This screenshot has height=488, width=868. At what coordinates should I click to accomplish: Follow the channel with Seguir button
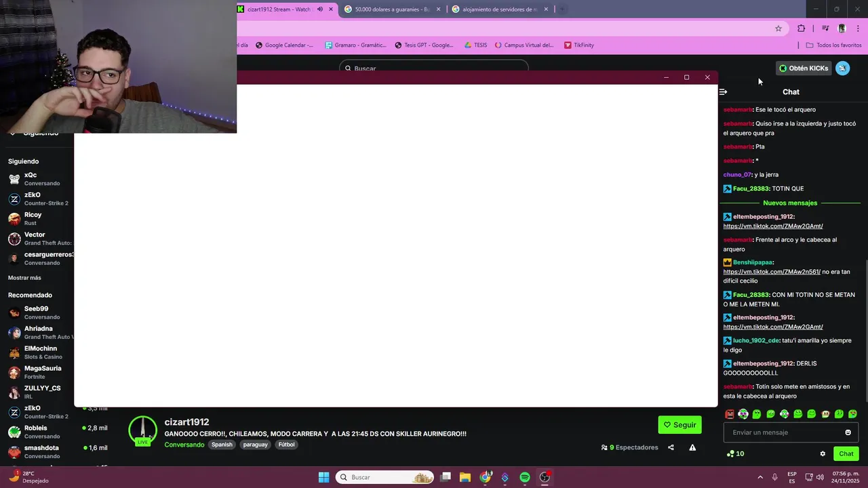[x=679, y=425]
